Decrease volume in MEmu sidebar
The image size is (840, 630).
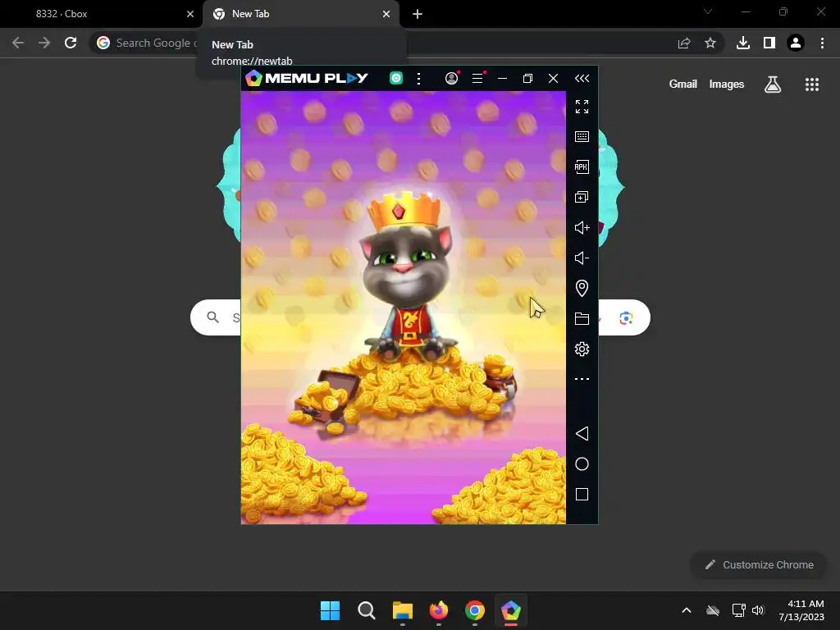tap(582, 258)
